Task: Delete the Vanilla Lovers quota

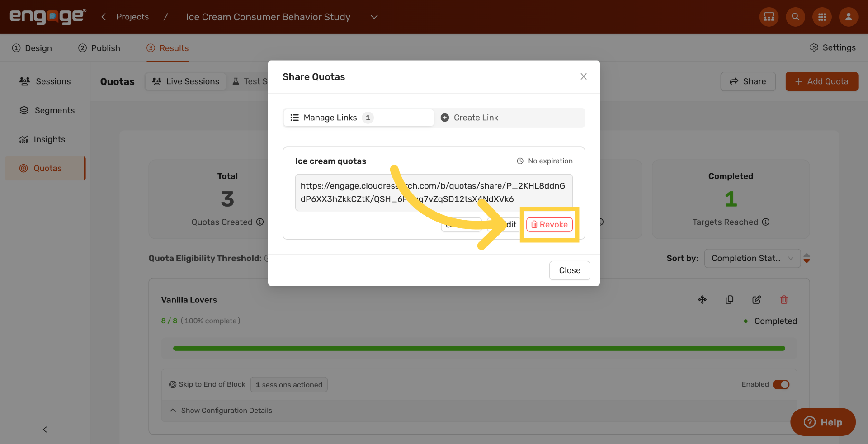Action: click(784, 300)
